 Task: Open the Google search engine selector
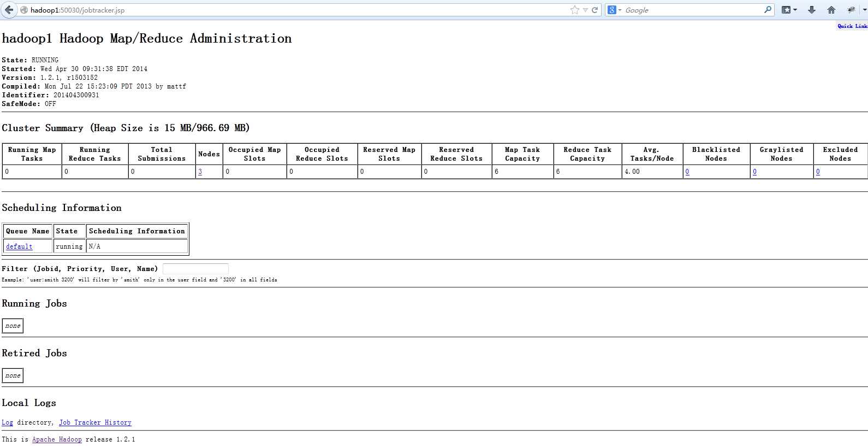click(x=615, y=10)
